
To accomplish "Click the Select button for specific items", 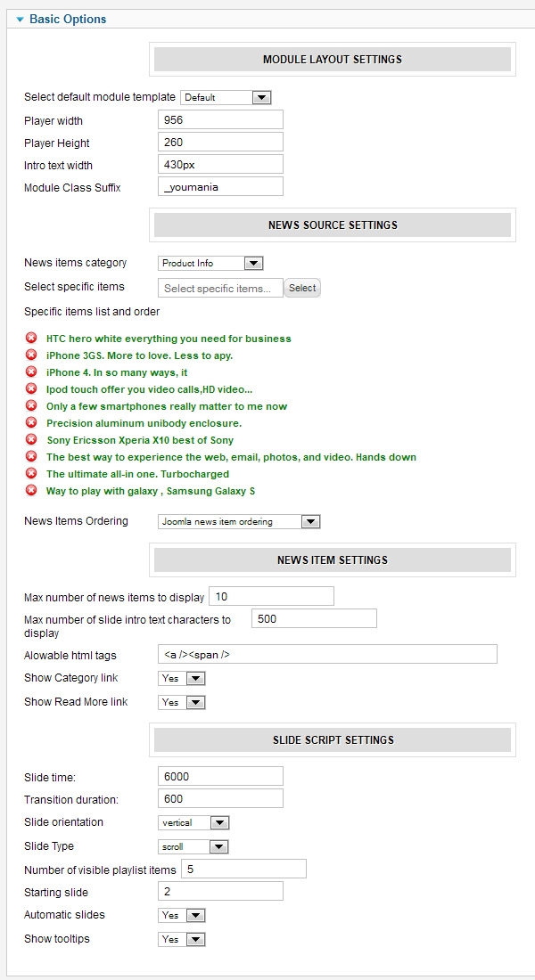I will 302,288.
